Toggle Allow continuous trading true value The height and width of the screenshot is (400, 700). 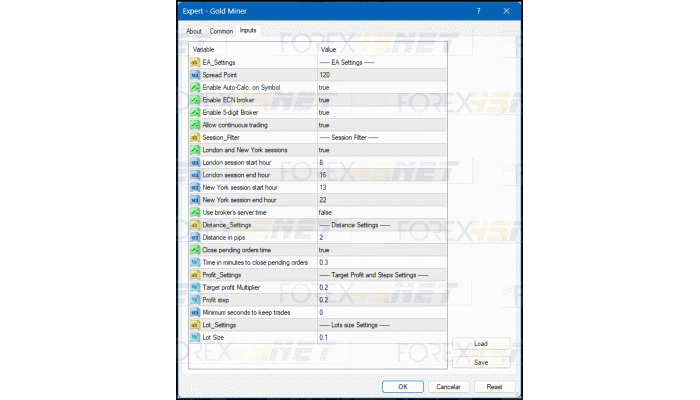tap(324, 125)
